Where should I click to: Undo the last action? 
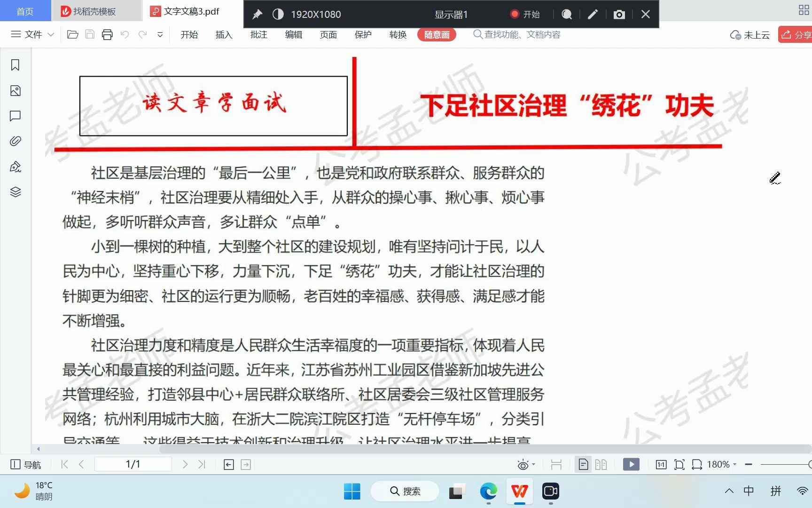point(125,34)
